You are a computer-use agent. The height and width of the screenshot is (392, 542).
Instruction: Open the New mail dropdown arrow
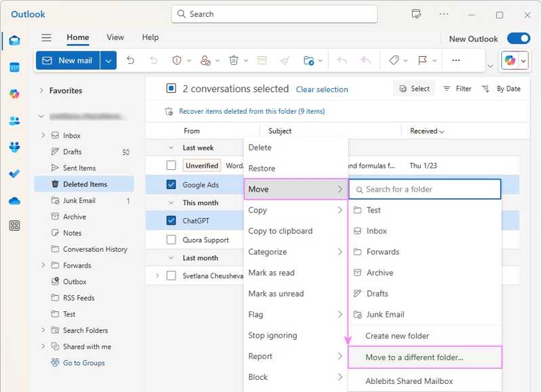[x=108, y=60]
